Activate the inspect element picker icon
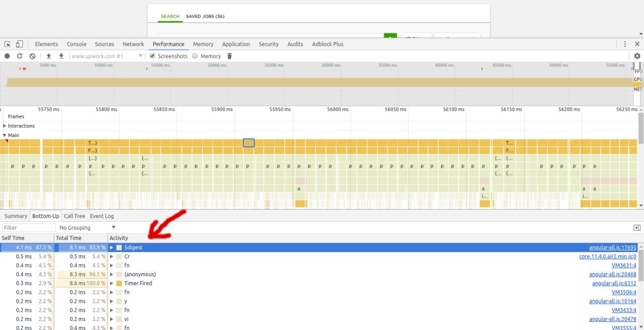The height and width of the screenshot is (330, 644). click(x=8, y=44)
